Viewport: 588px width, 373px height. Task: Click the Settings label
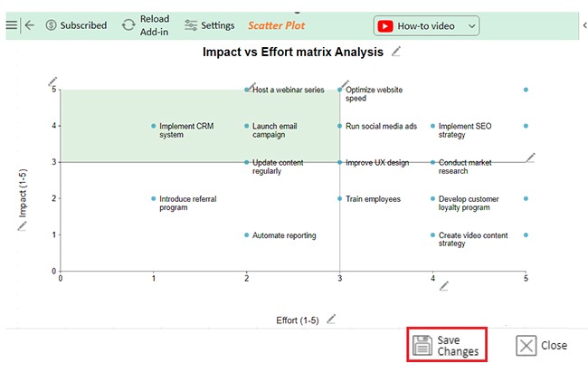217,25
